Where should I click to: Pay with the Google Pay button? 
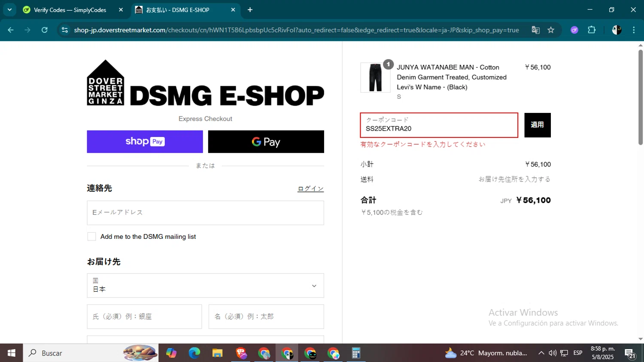[266, 142]
